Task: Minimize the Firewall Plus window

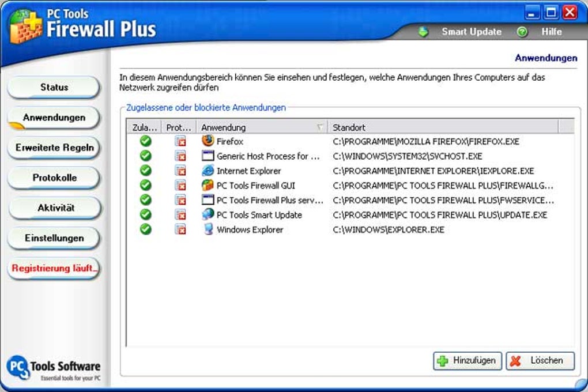Action: (x=532, y=12)
